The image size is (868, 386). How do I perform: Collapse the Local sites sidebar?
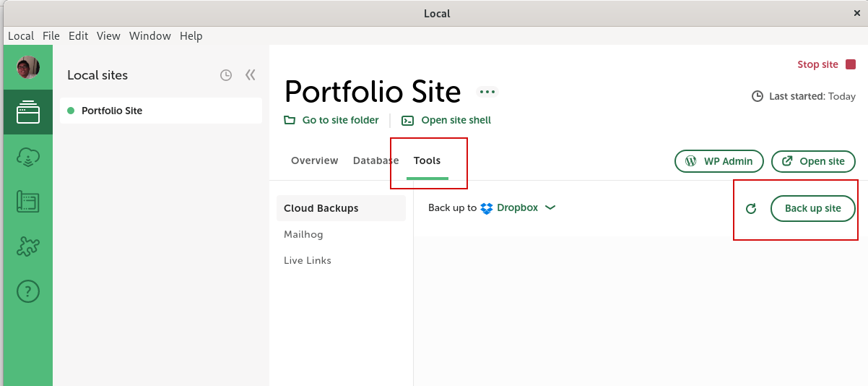pos(251,75)
